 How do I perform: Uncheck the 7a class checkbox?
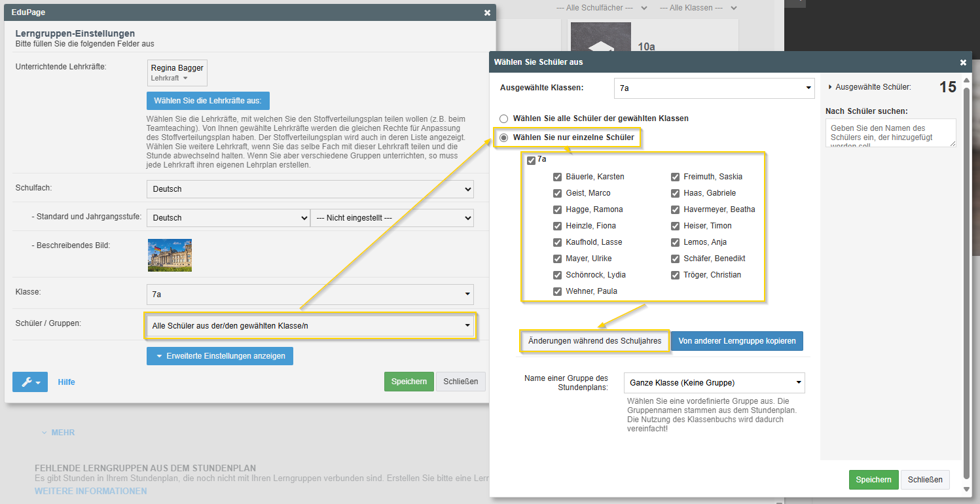pyautogui.click(x=531, y=160)
